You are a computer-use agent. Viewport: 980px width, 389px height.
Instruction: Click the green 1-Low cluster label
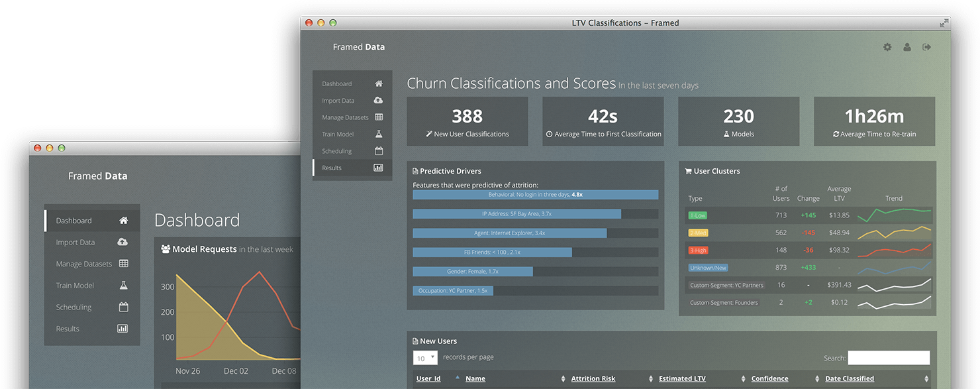tap(697, 215)
